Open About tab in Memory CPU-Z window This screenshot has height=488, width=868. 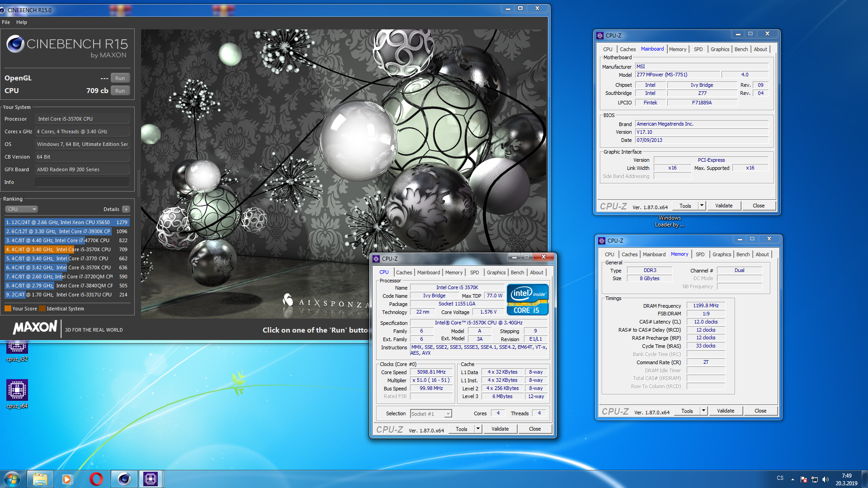click(762, 254)
